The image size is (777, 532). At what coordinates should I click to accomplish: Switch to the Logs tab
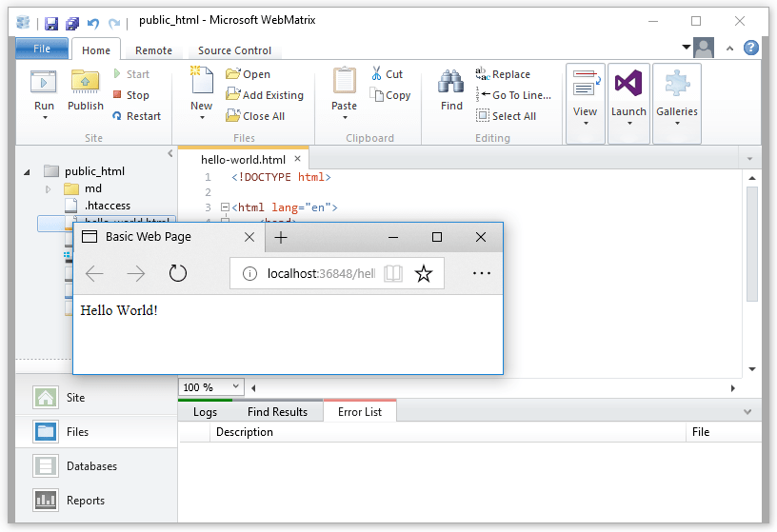click(205, 412)
